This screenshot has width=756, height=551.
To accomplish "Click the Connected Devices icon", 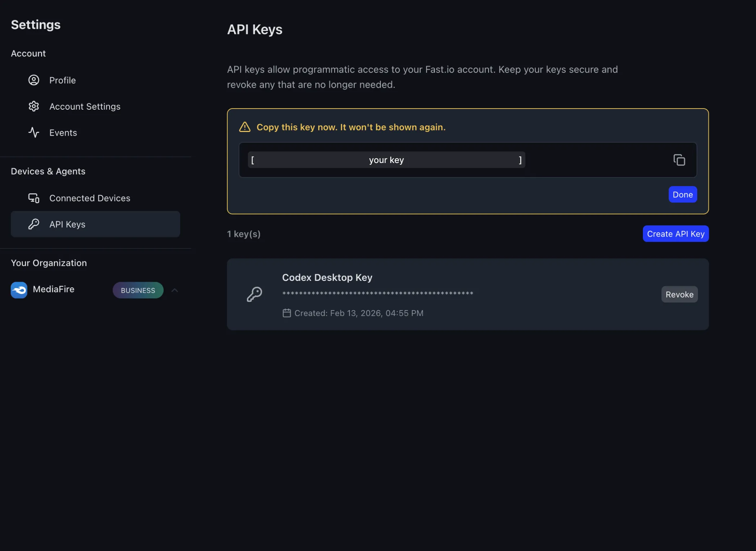I will (x=34, y=198).
